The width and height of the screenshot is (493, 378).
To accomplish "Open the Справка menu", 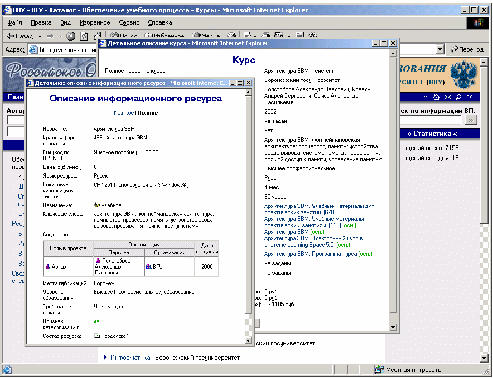I will (x=160, y=23).
